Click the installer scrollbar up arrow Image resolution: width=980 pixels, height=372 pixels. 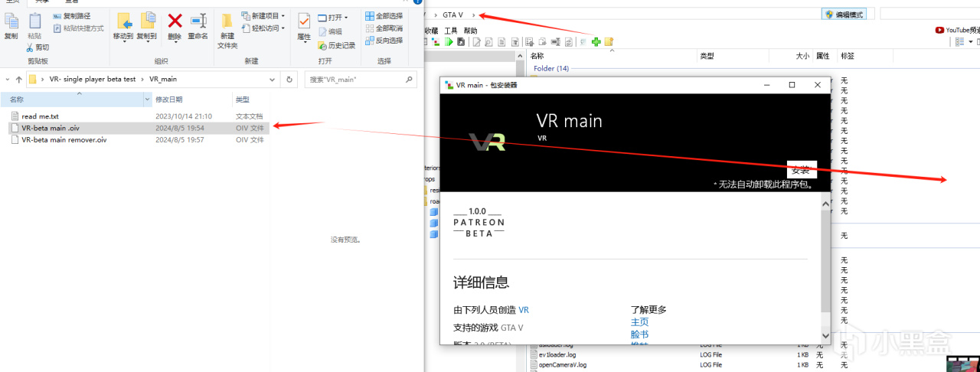click(x=825, y=203)
